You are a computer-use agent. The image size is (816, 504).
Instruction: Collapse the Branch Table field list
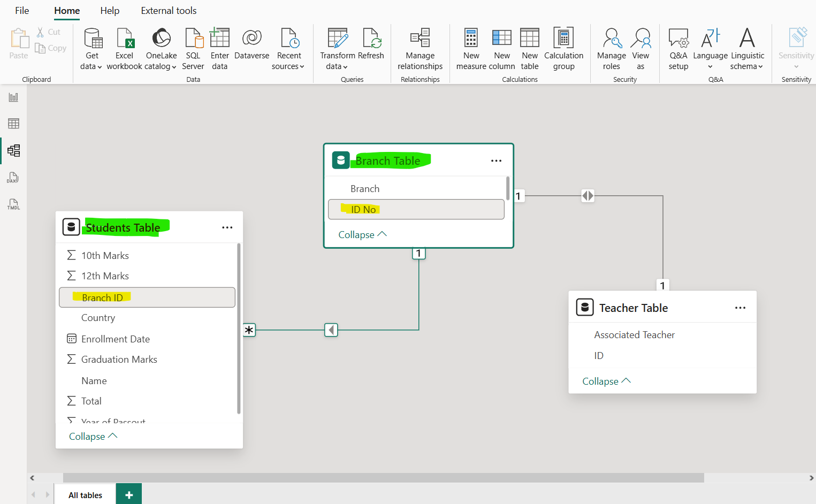(362, 234)
